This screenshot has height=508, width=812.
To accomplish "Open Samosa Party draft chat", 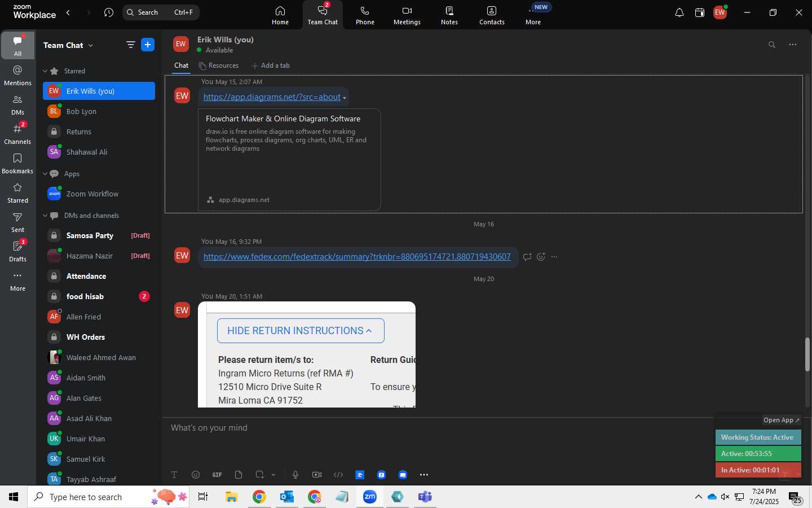I will click(x=99, y=235).
